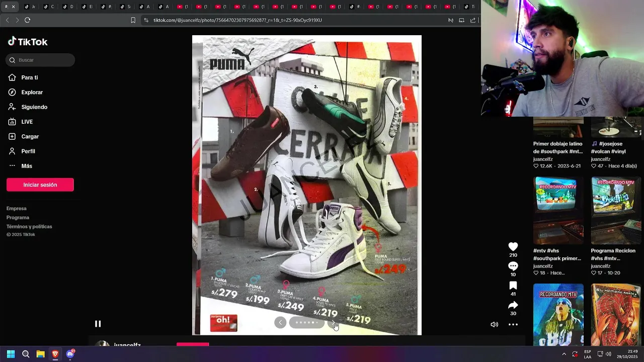Image resolution: width=644 pixels, height=362 pixels.
Task: Open the El Hombre Araña thumbnail
Action: click(616, 315)
